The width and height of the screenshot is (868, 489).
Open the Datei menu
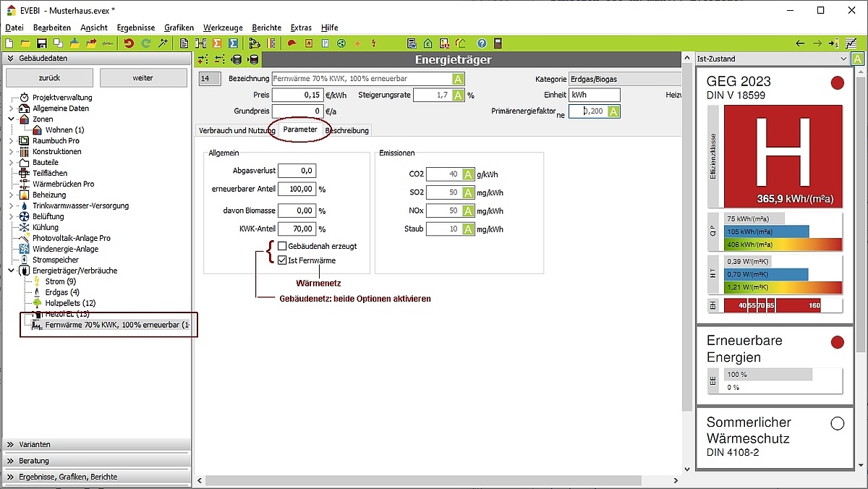coord(14,27)
